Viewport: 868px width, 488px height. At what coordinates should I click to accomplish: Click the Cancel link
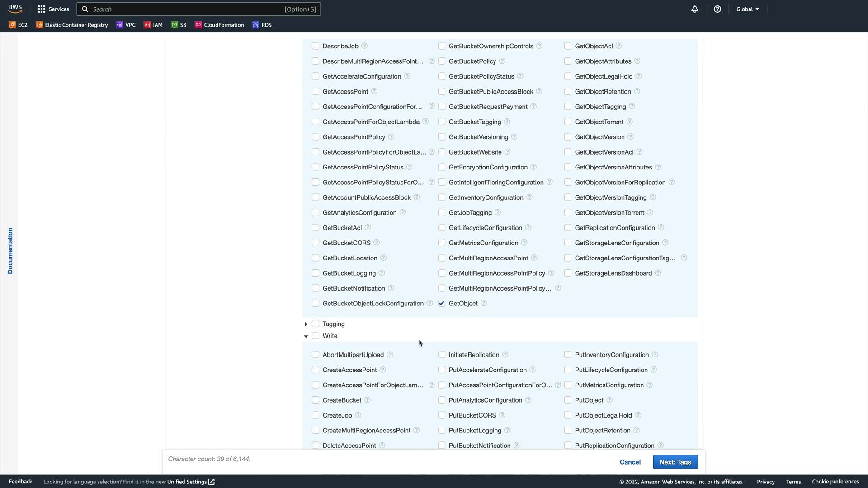click(x=630, y=462)
